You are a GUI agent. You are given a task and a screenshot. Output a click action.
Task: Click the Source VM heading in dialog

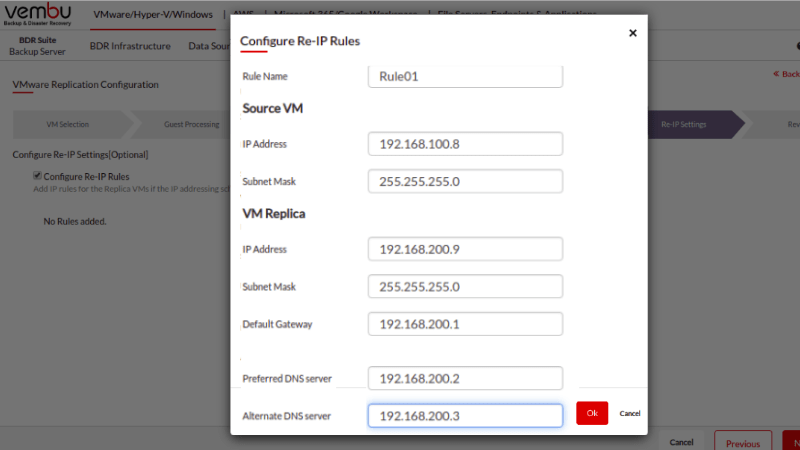(272, 108)
